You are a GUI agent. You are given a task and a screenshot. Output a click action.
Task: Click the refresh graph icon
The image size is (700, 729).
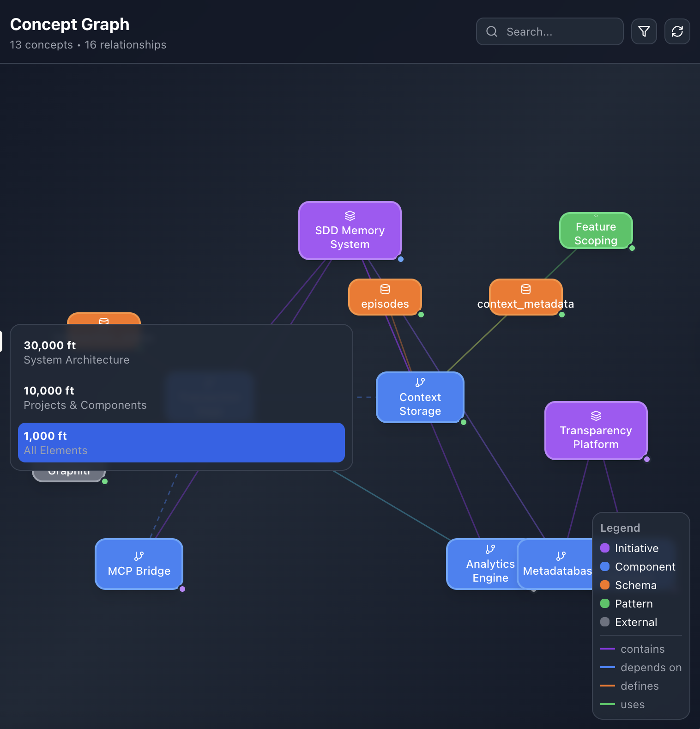coord(677,31)
